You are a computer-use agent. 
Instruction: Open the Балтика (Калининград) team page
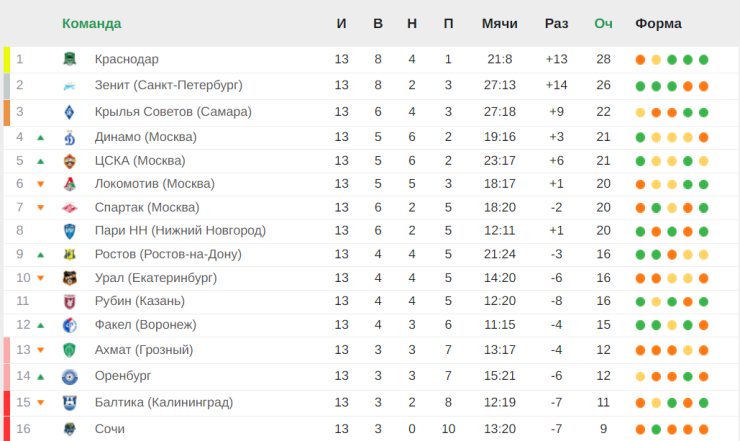point(164,402)
